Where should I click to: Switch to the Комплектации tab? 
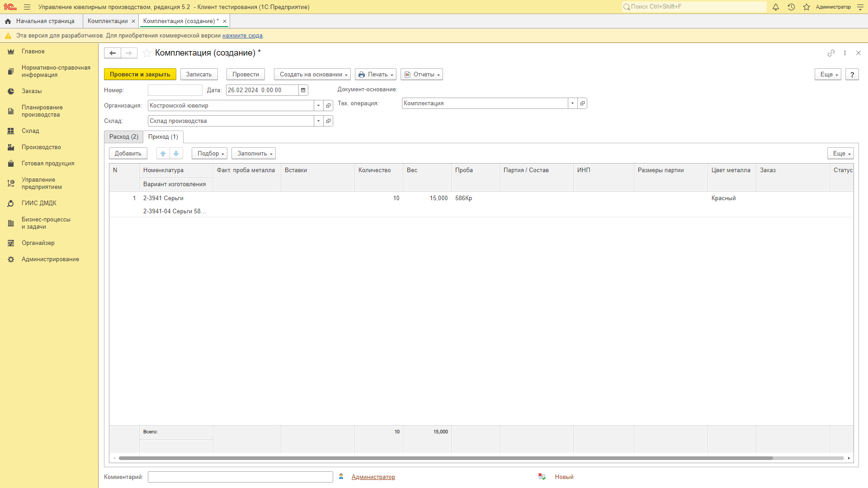[x=108, y=21]
